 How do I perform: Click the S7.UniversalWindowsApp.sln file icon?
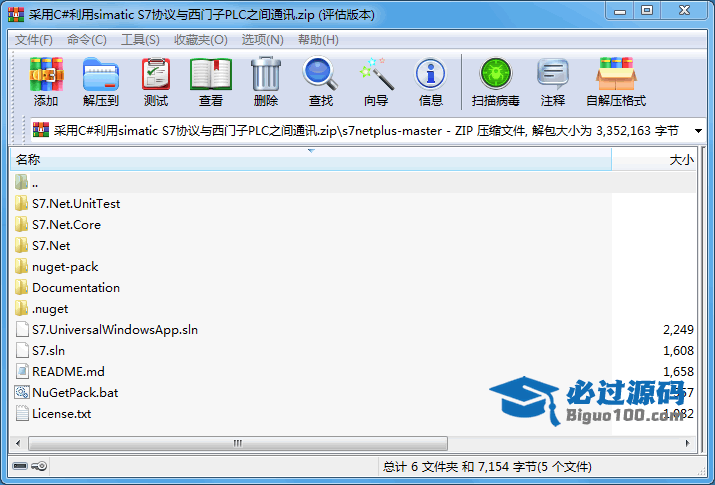[21, 330]
